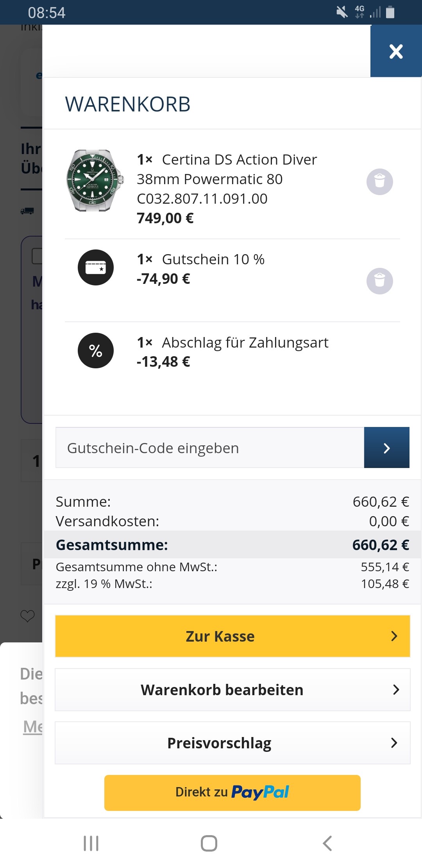
Task: Open Warenkorb bearbeiten
Action: [232, 690]
